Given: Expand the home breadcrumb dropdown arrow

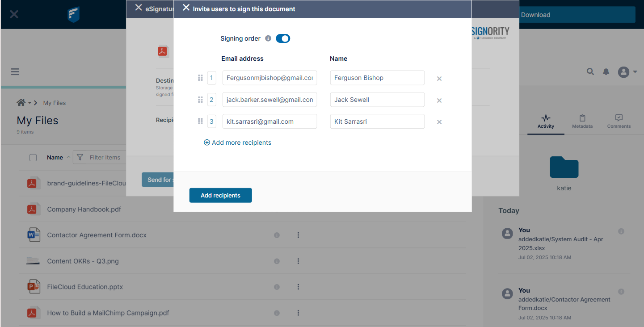Looking at the screenshot, I should pos(29,103).
